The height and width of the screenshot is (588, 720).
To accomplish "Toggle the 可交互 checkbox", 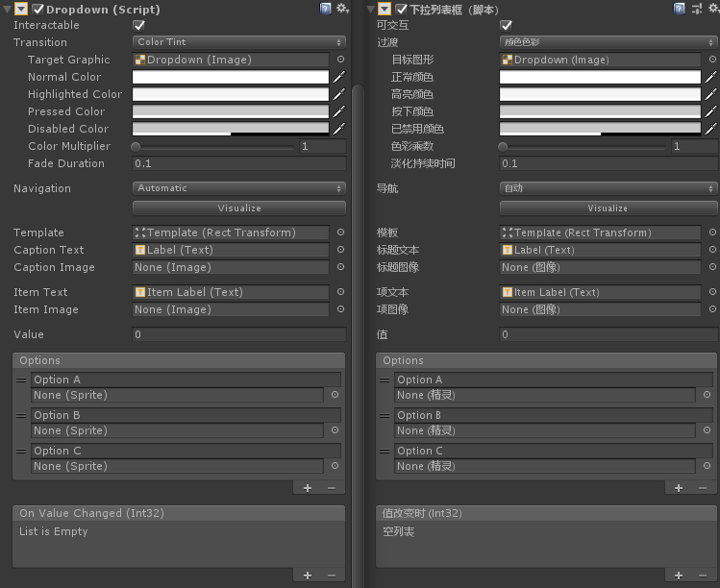I will pyautogui.click(x=506, y=25).
